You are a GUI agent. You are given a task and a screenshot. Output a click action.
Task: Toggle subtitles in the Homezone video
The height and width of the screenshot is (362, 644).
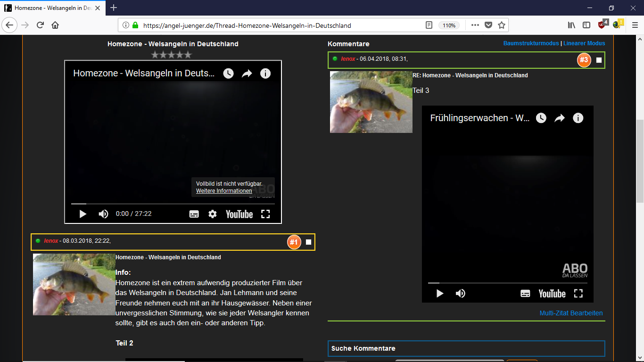pos(194,214)
